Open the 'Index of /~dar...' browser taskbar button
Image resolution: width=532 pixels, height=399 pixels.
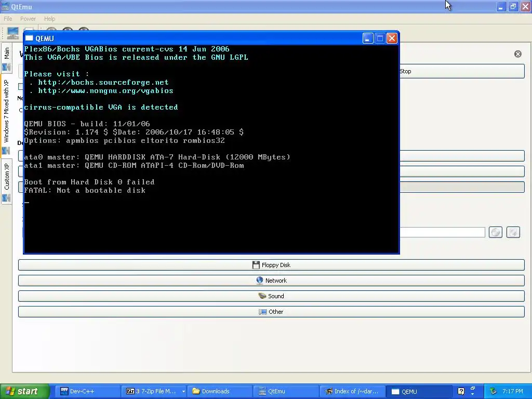(352, 391)
